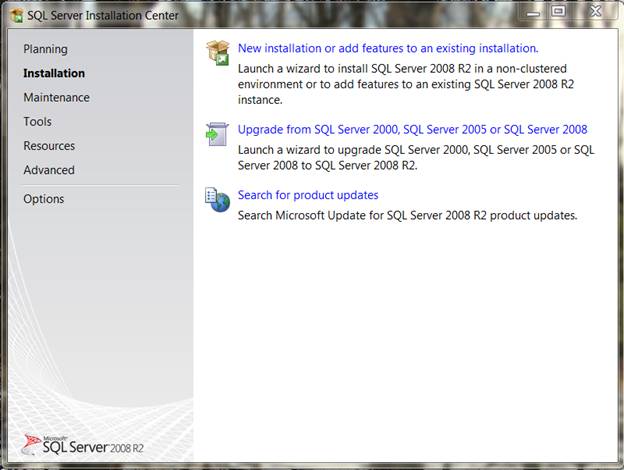Click the SQL Server 2008 R2 logo
This screenshot has height=470, width=624.
pos(84,445)
